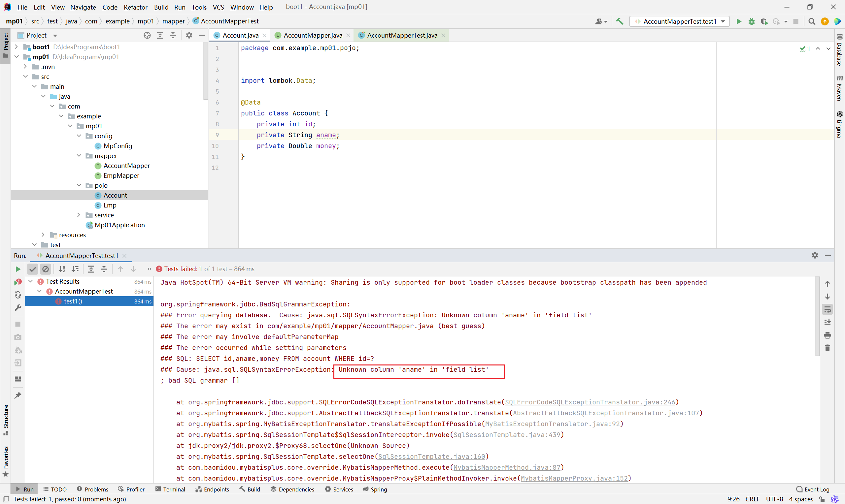Open the SqlSessionTemplate.java:439 stack trace link
This screenshot has height=504, width=845.
tap(507, 435)
